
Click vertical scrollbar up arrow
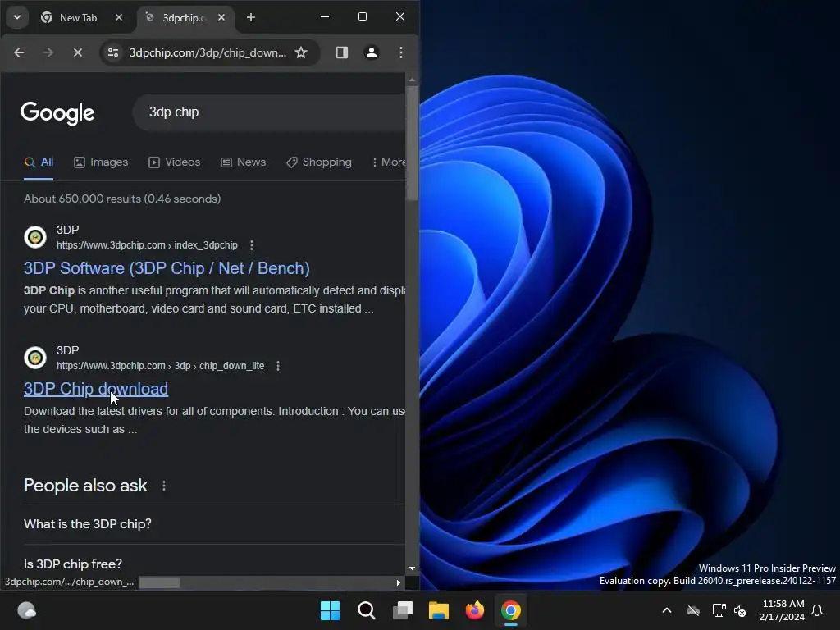click(412, 80)
